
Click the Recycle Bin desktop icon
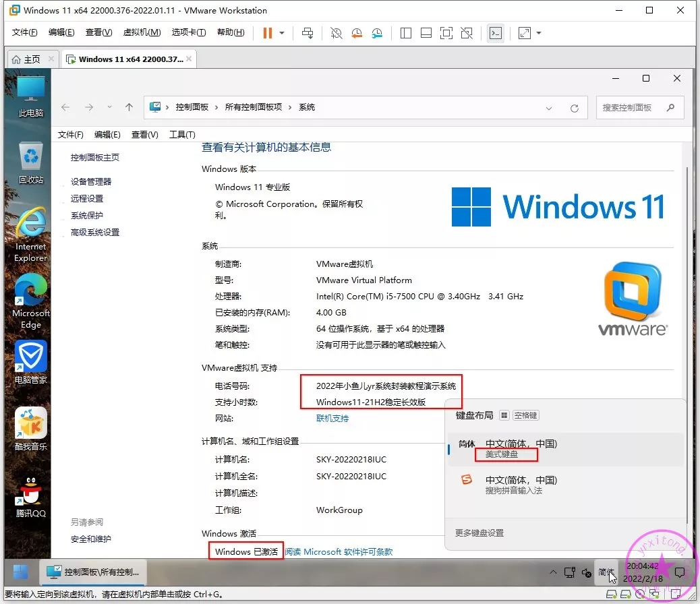tap(31, 163)
